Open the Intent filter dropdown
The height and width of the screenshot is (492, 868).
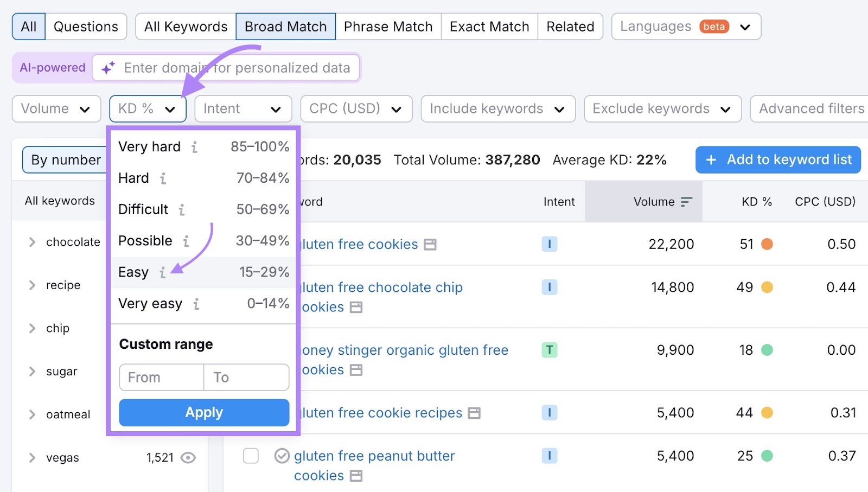click(243, 108)
